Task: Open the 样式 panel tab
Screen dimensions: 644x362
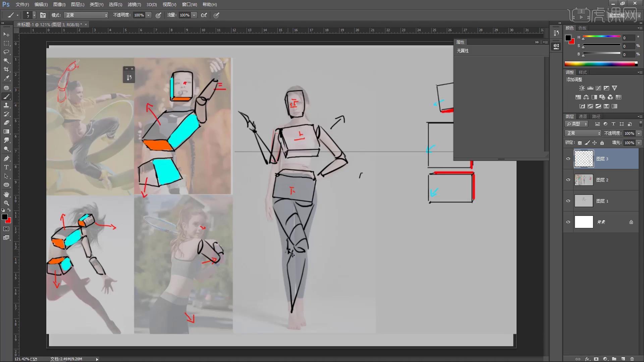Action: point(583,72)
